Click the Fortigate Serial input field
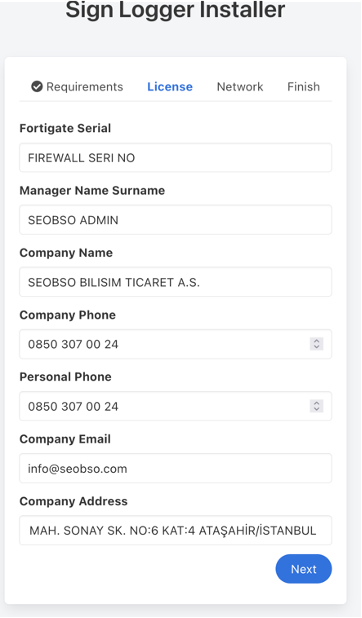The image size is (362, 618). tap(175, 158)
